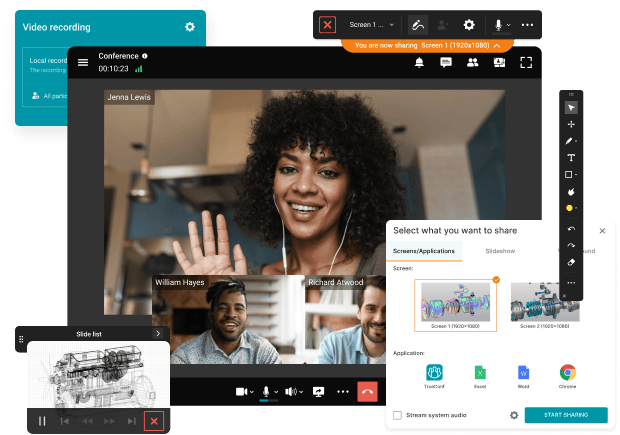Open Video recording settings gear
Image resolution: width=620 pixels, height=435 pixels.
(190, 27)
